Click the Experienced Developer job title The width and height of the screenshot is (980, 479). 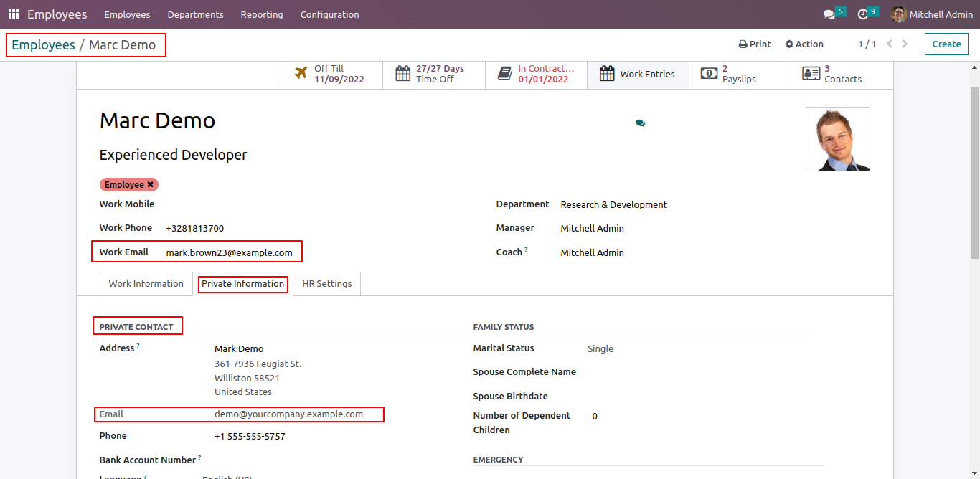[174, 155]
